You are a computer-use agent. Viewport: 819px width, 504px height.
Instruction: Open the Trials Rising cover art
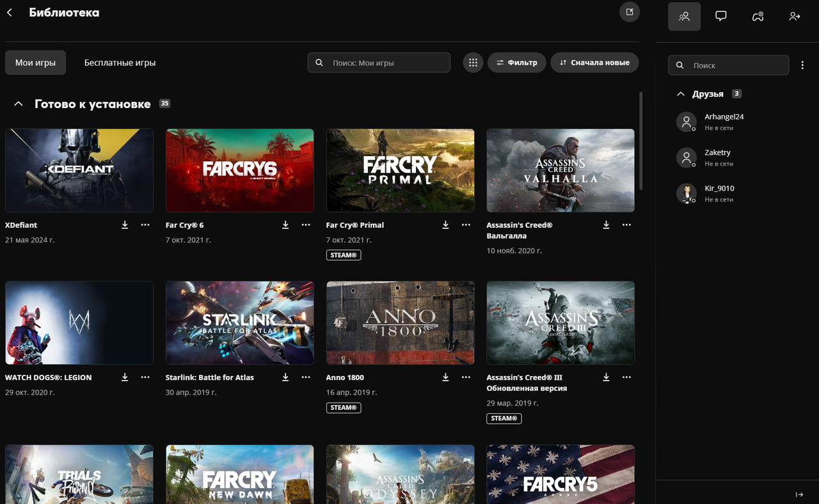[79, 474]
